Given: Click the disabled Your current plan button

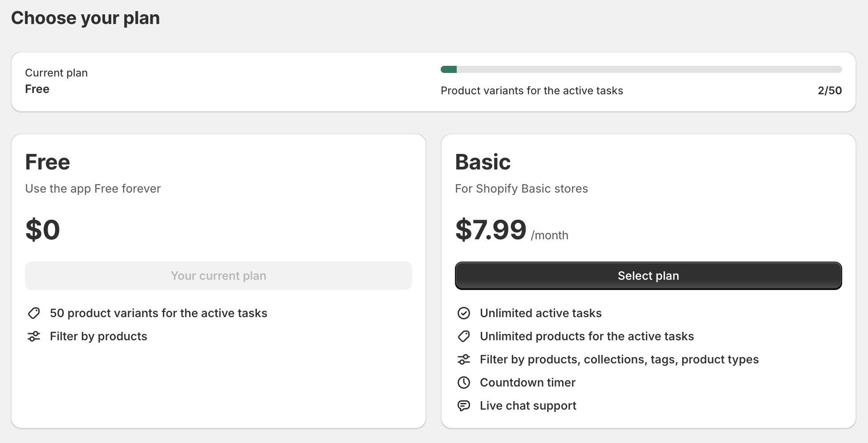Looking at the screenshot, I should 218,276.
